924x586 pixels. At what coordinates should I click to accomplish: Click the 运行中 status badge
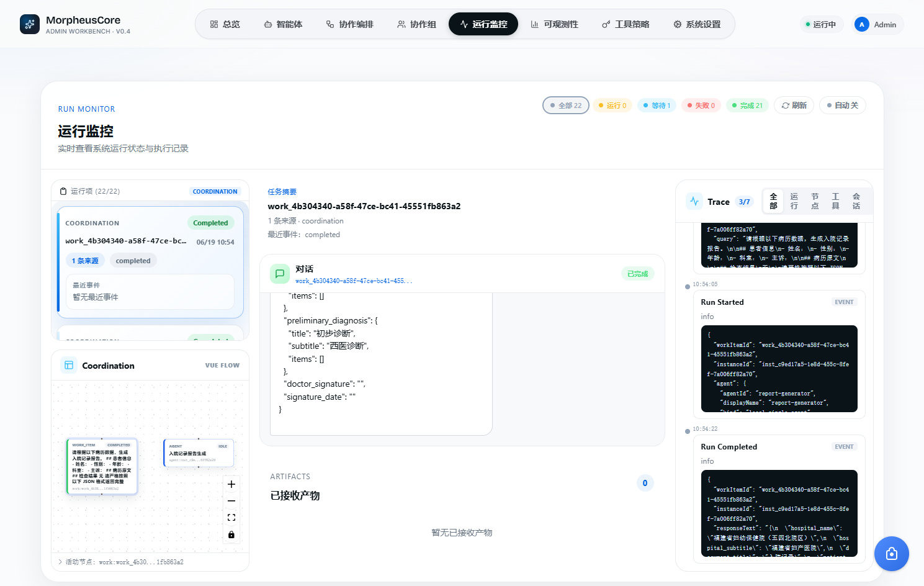tap(821, 24)
